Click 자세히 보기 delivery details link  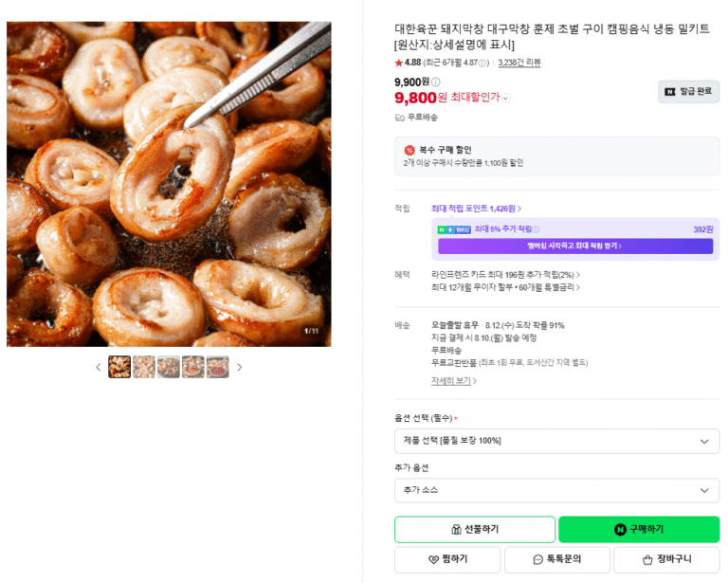point(454,381)
